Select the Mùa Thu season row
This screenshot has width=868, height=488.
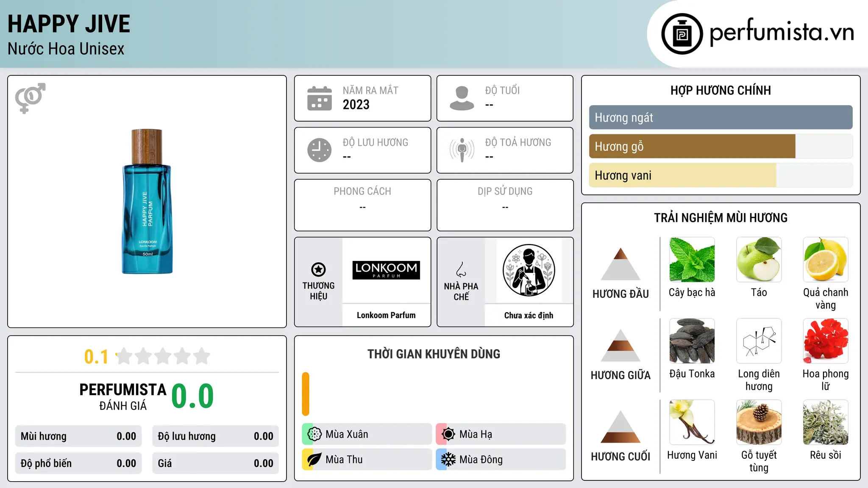(367, 460)
